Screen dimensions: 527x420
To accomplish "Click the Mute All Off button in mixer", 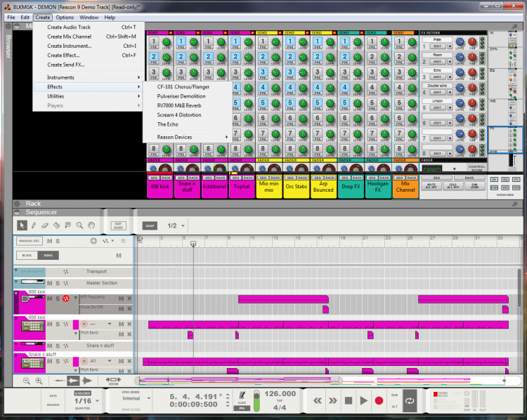I will (431, 186).
